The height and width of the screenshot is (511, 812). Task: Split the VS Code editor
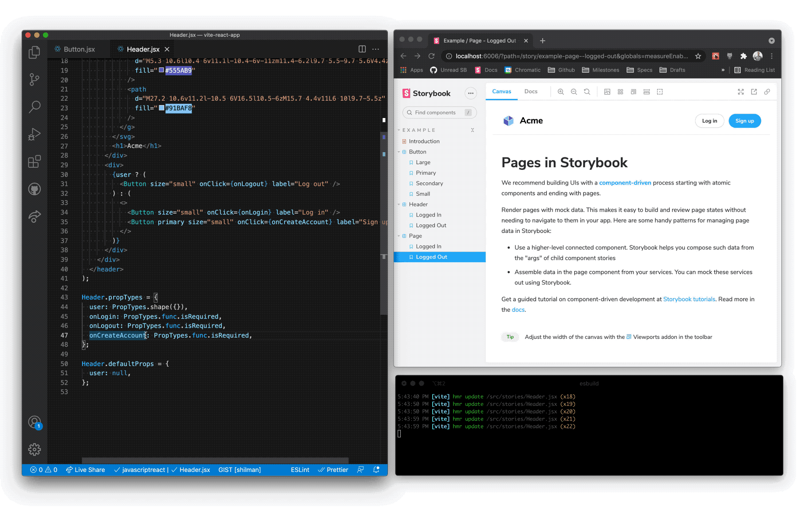click(x=362, y=49)
